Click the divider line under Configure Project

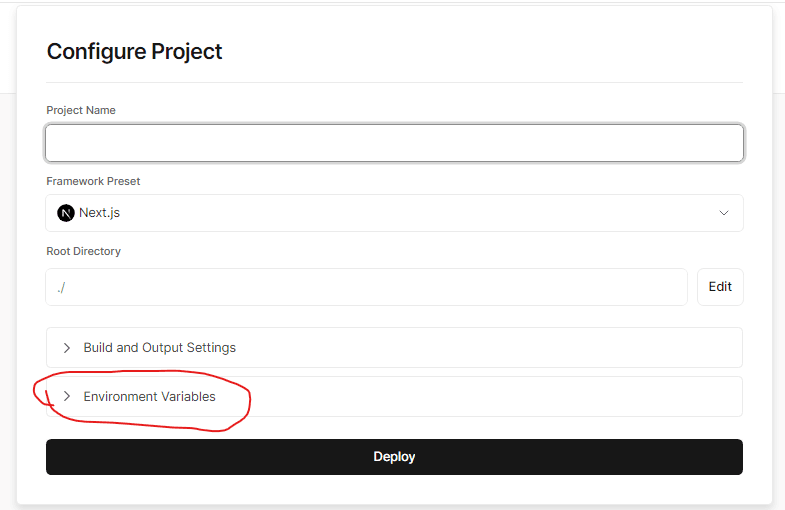394,82
